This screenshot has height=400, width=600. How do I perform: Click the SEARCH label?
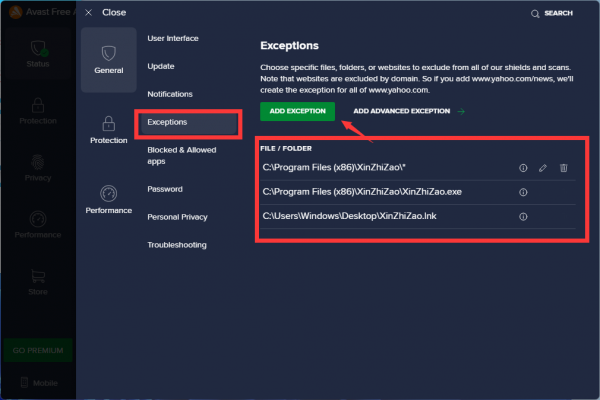click(558, 13)
